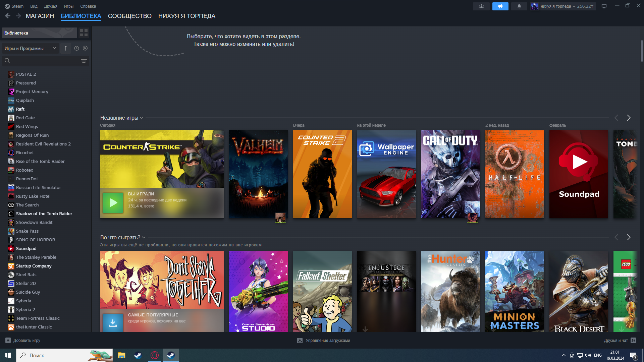Click the friends activity icon in header
The image size is (644, 362).
pyautogui.click(x=481, y=6)
